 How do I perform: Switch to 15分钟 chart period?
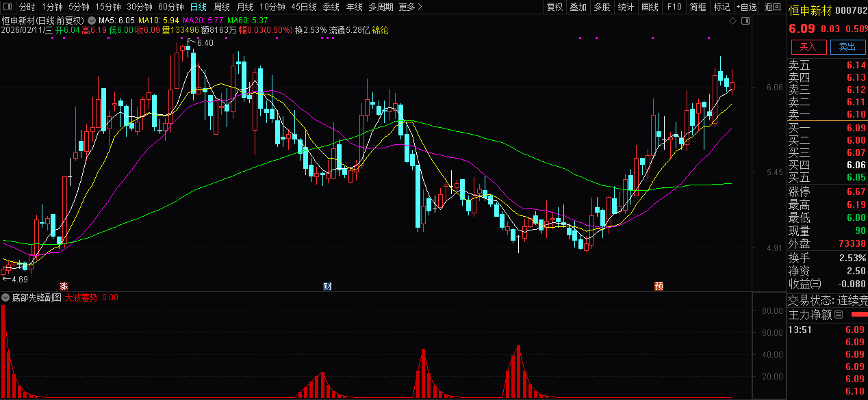(x=107, y=7)
